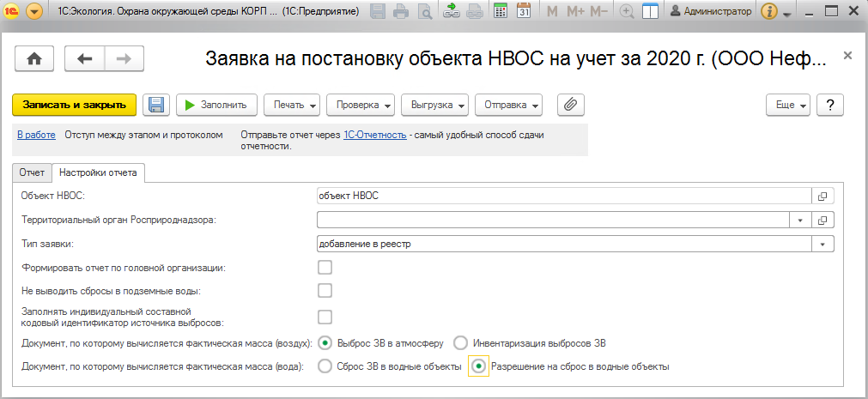
Task: Click the 1C logo icon
Action: (x=12, y=10)
